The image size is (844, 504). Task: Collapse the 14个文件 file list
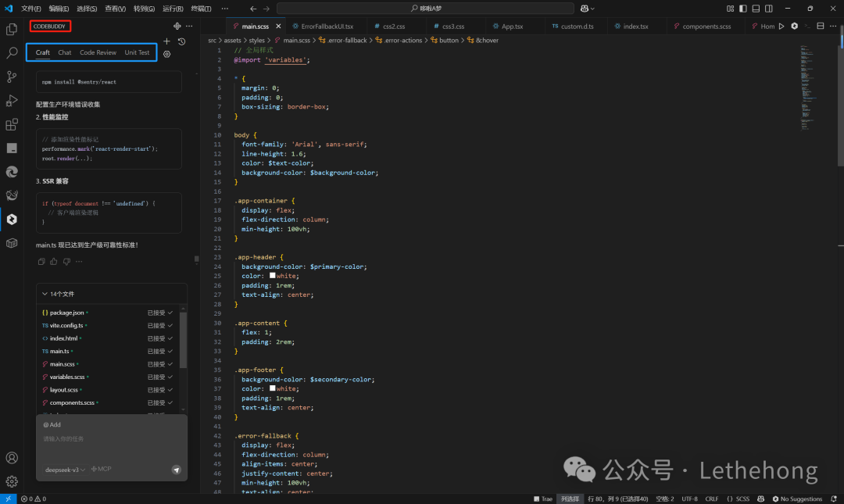tap(45, 295)
